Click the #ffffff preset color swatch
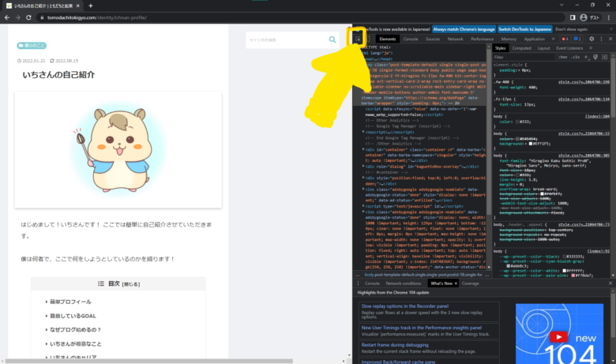The image size is (616, 364). point(565,271)
